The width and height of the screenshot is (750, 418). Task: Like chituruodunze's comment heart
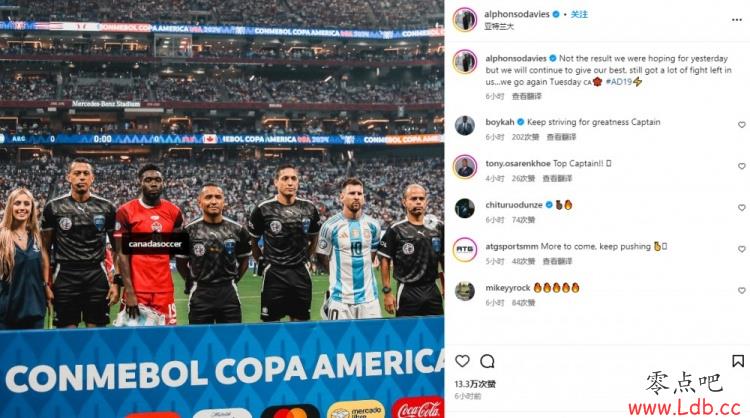[741, 208]
